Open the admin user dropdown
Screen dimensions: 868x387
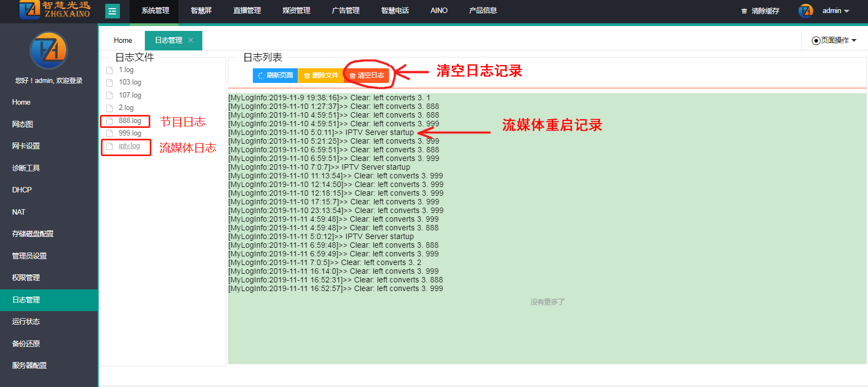tap(835, 11)
